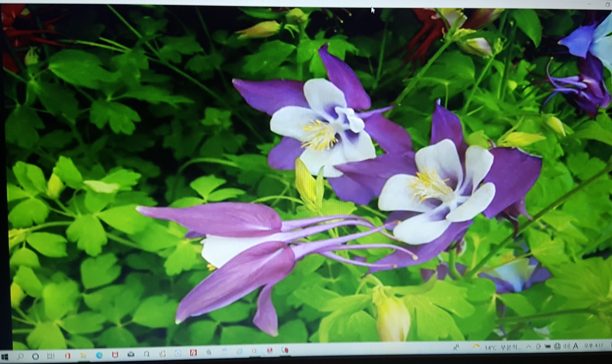Open clock showing 오후 4:17
This screenshot has width=612, height=364.
pyautogui.click(x=593, y=346)
